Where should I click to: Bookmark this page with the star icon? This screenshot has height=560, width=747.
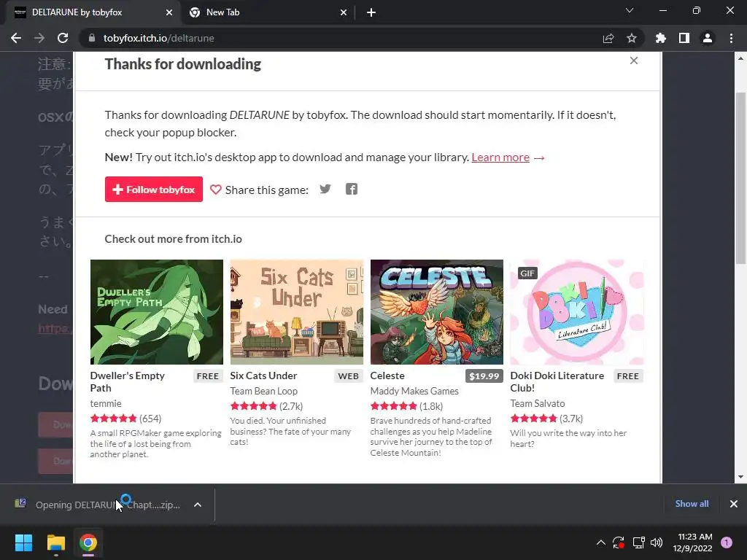[x=631, y=38]
